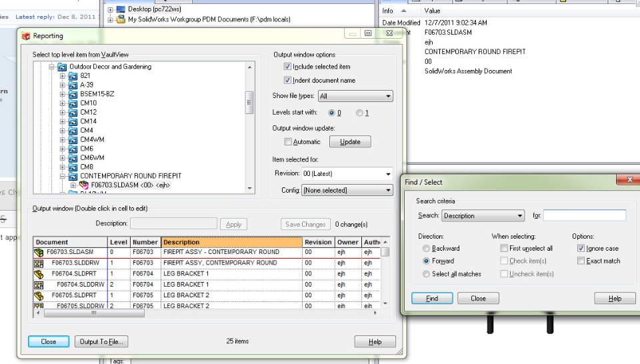Screen dimensions: 640x364
Task: Select Levels start with 0 radio button
Action: coord(331,113)
